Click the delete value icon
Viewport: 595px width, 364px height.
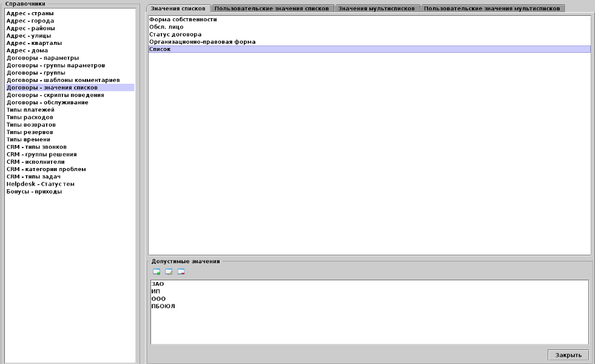[181, 271]
